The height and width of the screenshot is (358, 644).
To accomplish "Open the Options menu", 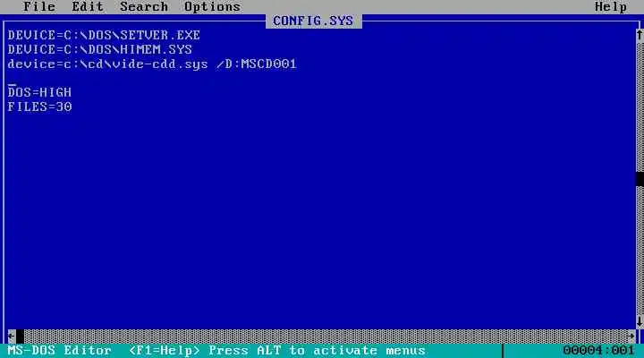I will click(212, 7).
